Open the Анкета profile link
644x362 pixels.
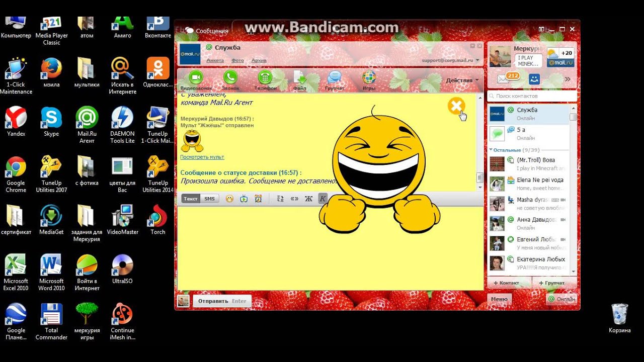pyautogui.click(x=215, y=60)
